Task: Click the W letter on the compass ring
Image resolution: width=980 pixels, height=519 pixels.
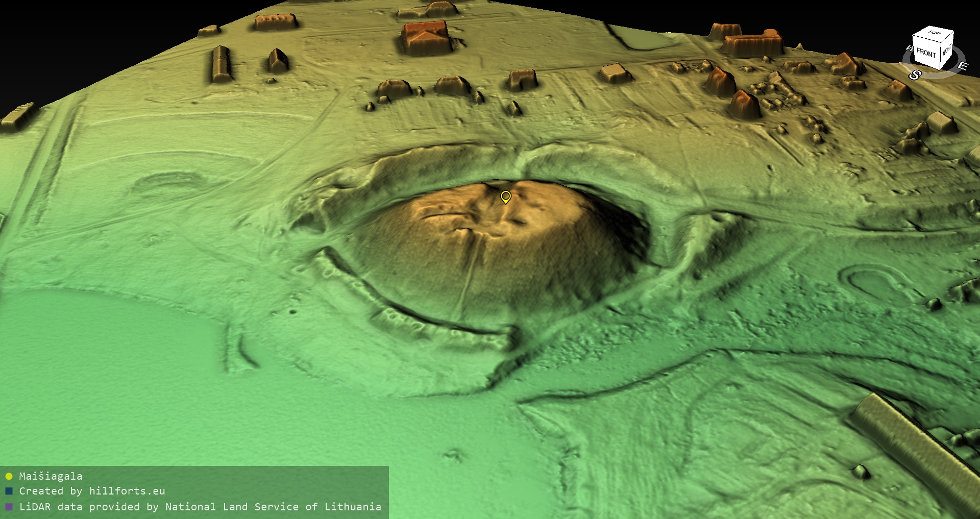Action: tap(909, 49)
